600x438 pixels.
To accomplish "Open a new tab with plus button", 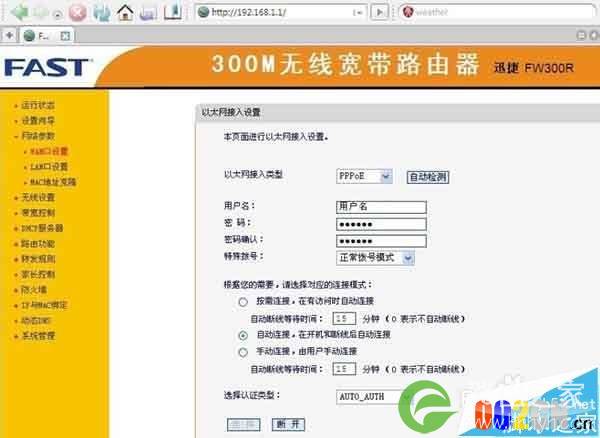I will coord(9,36).
